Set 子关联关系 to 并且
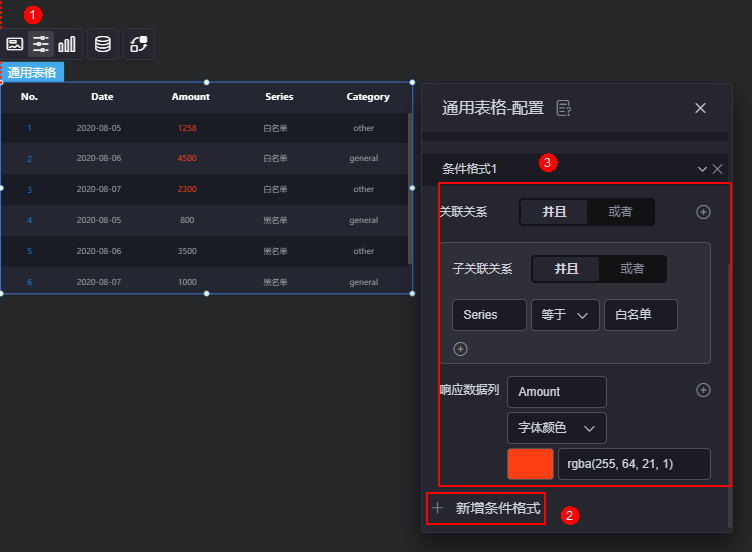752x552 pixels. point(566,269)
